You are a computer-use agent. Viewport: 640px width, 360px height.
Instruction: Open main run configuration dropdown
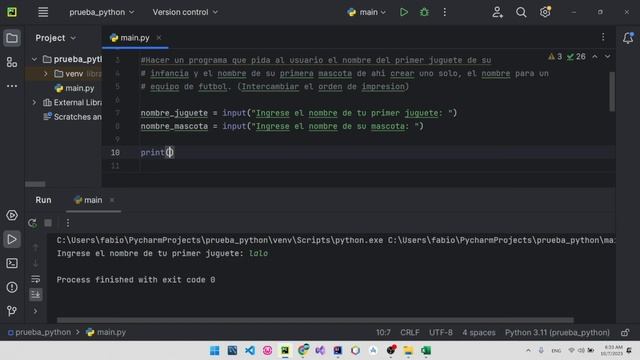coord(367,12)
